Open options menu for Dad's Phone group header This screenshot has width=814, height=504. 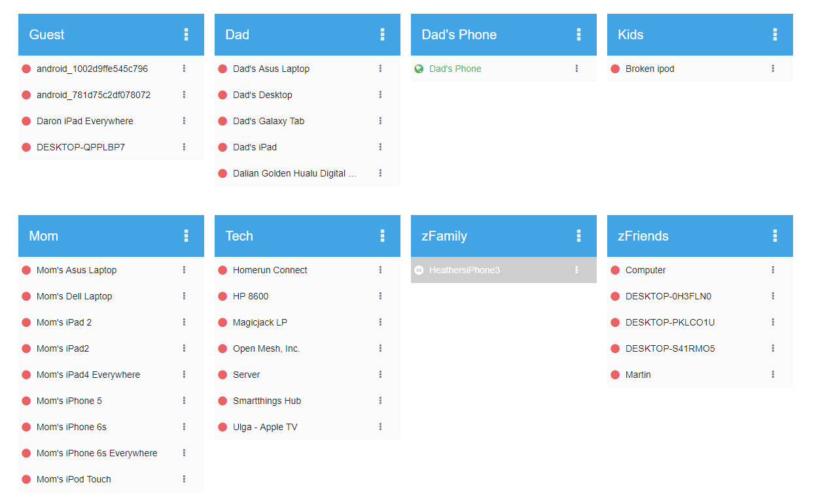[x=579, y=35]
